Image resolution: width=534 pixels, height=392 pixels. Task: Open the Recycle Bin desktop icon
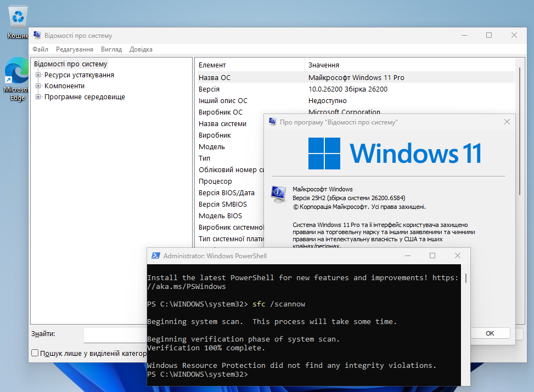pos(18,18)
